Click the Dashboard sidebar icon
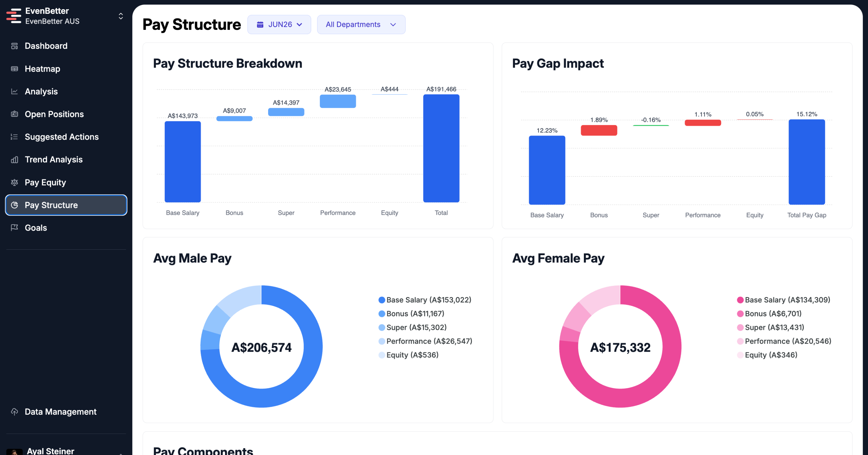Viewport: 868px width, 455px height. point(14,46)
